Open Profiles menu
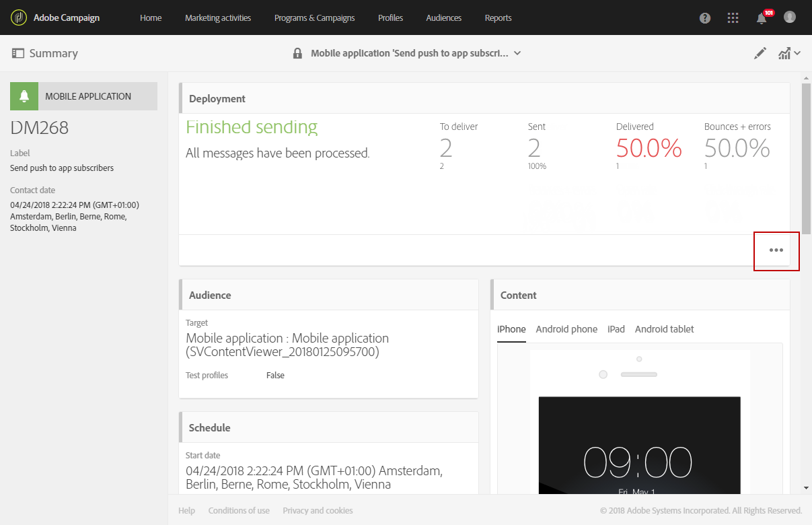 [390, 17]
